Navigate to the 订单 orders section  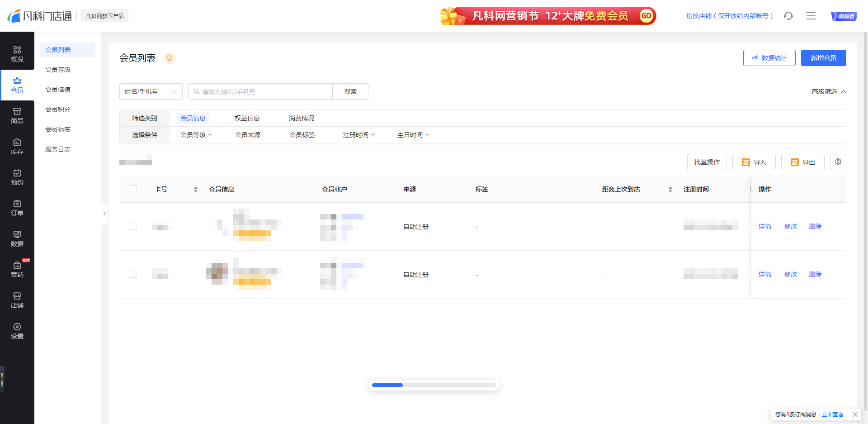point(17,208)
